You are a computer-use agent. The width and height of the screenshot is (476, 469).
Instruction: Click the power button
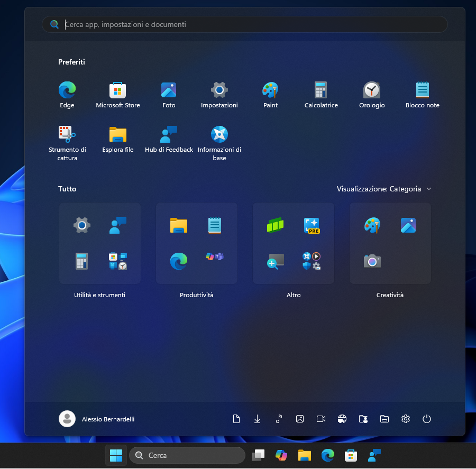pyautogui.click(x=427, y=419)
